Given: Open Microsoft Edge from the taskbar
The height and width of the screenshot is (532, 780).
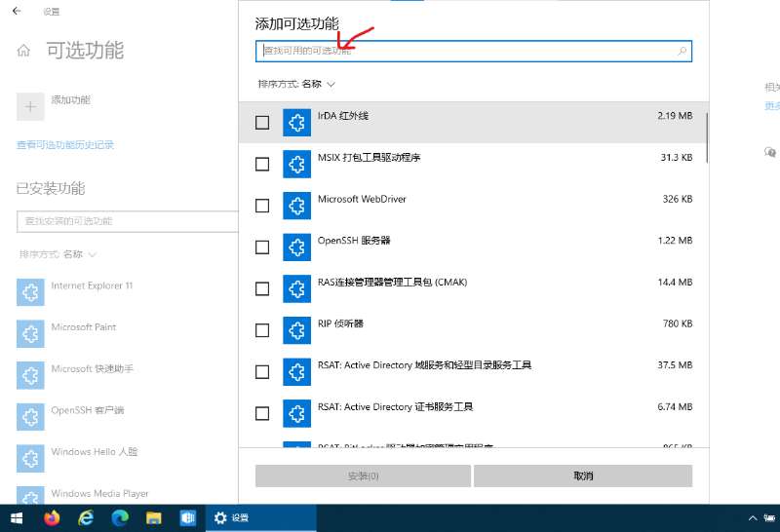Looking at the screenshot, I should [x=120, y=518].
